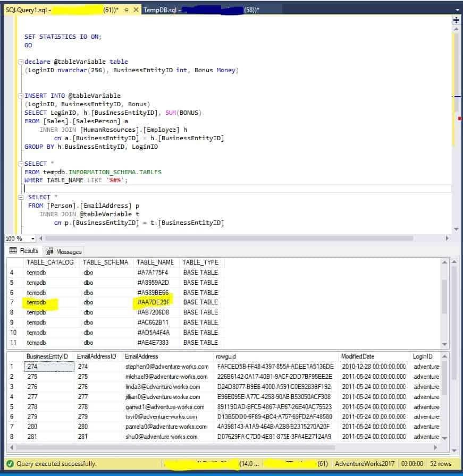Click editor vertical scrollbar up arrow
This screenshot has width=463, height=476.
point(456,29)
